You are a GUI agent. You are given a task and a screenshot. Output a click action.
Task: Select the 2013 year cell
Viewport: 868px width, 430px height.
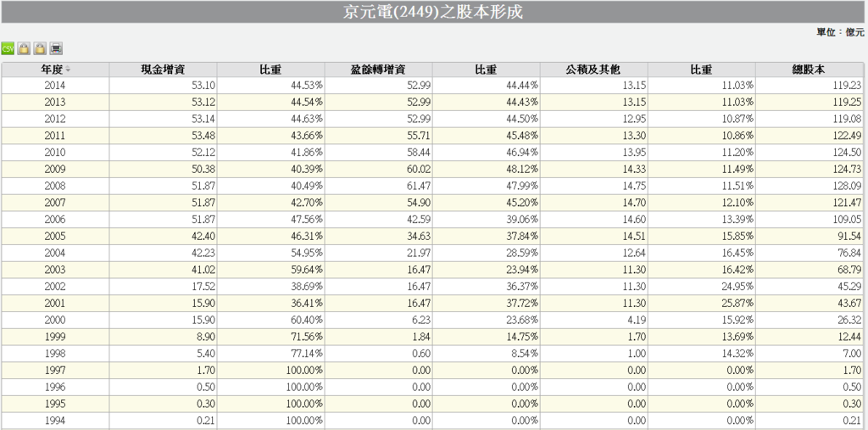point(55,102)
